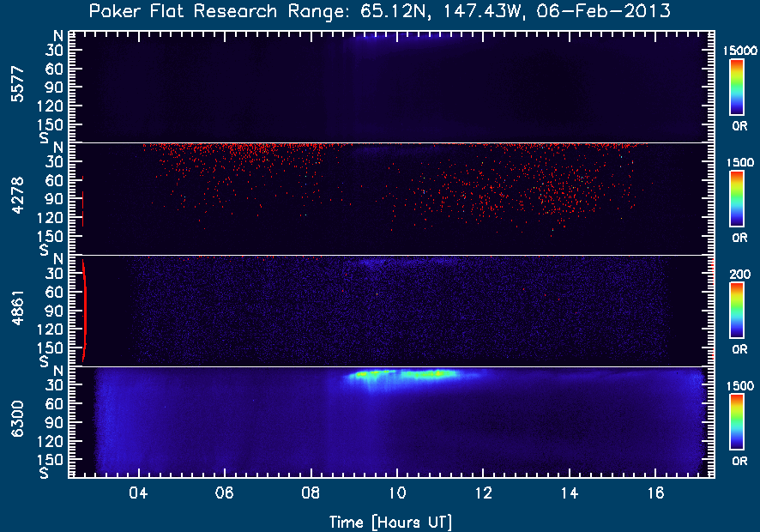Click the 0R label under the 6300 color bar
760x532 pixels.
(739, 461)
